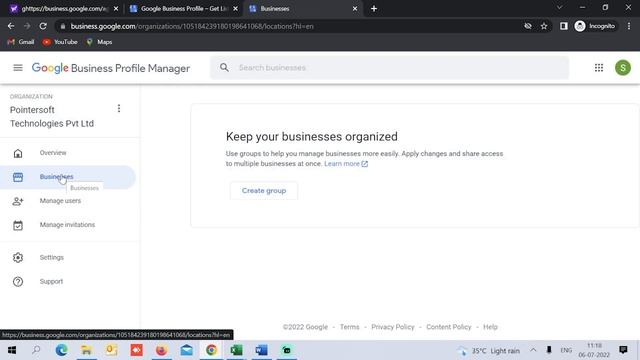Open the Content Policy footer link
The width and height of the screenshot is (640, 360).
(449, 327)
